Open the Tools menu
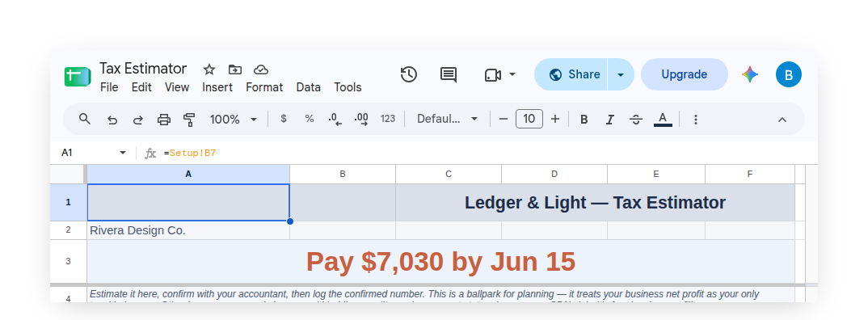The width and height of the screenshot is (868, 320). (348, 87)
